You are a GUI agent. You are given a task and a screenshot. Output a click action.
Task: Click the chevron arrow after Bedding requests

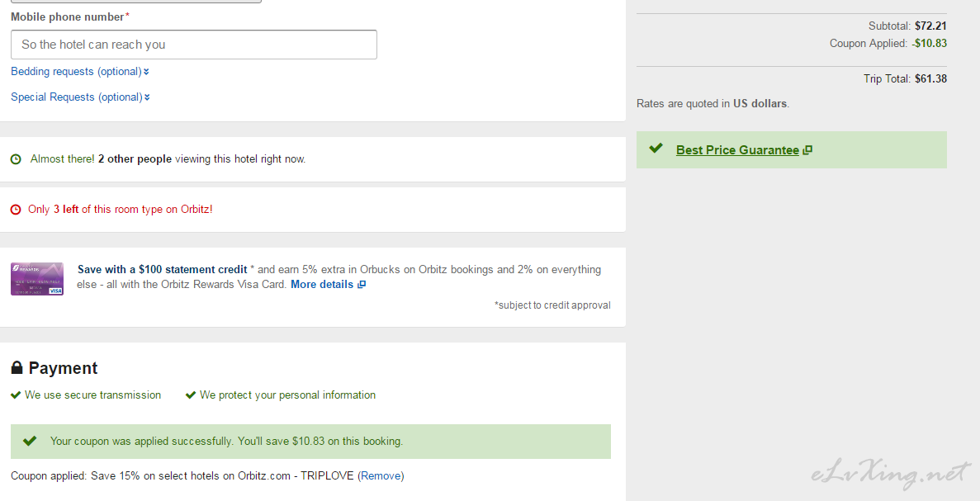pos(146,72)
